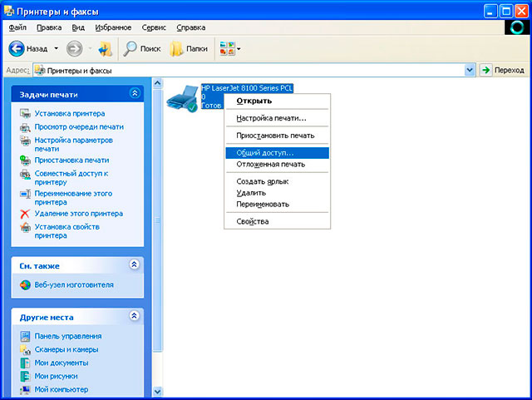Collapse the Другие места panel
This screenshot has height=400, width=532.
pos(135,316)
